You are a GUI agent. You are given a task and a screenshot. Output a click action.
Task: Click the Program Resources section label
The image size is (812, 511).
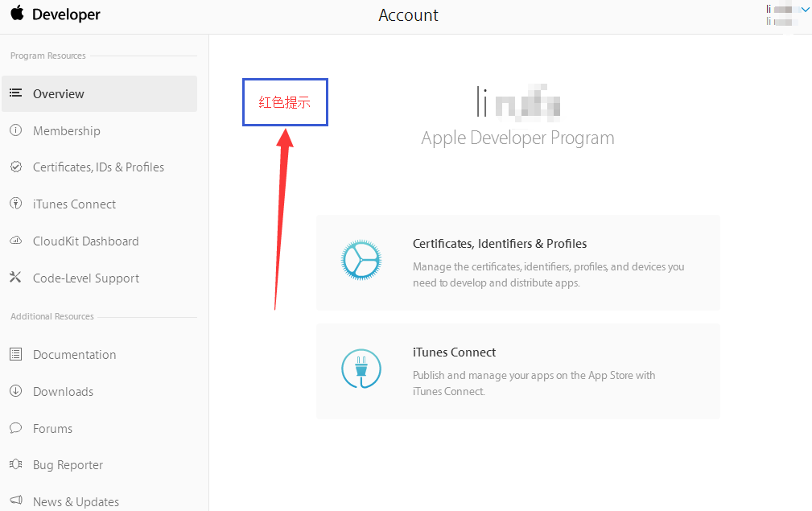click(48, 56)
